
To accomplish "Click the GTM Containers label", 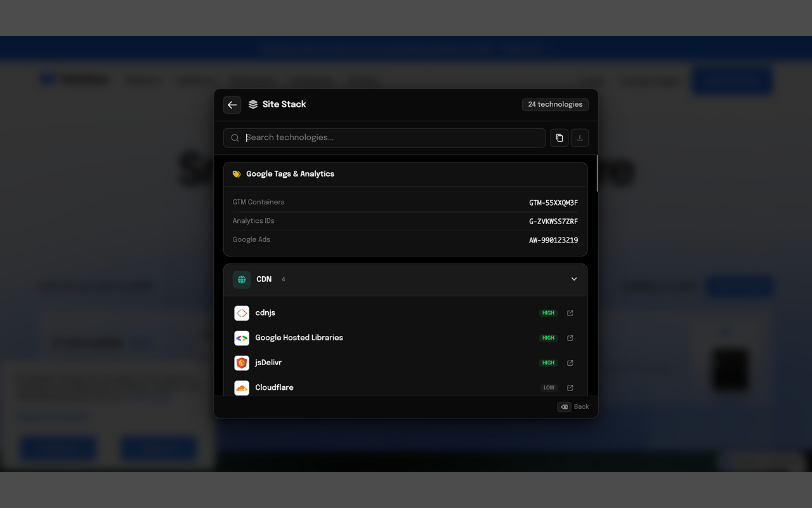I will click(x=259, y=202).
